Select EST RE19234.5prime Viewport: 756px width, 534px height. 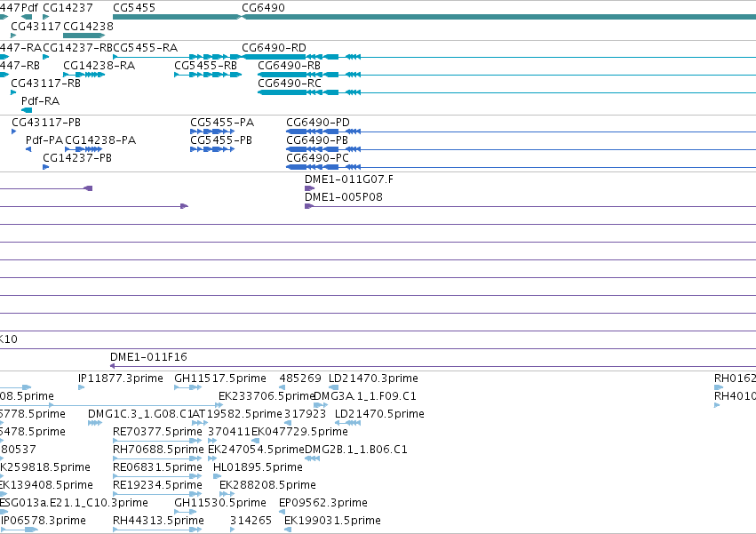click(157, 486)
